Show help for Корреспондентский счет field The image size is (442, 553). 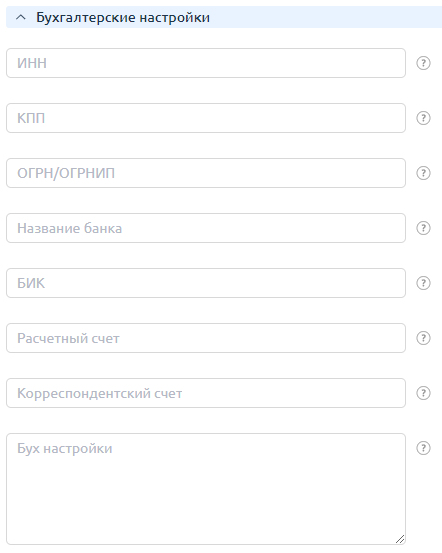(x=423, y=393)
